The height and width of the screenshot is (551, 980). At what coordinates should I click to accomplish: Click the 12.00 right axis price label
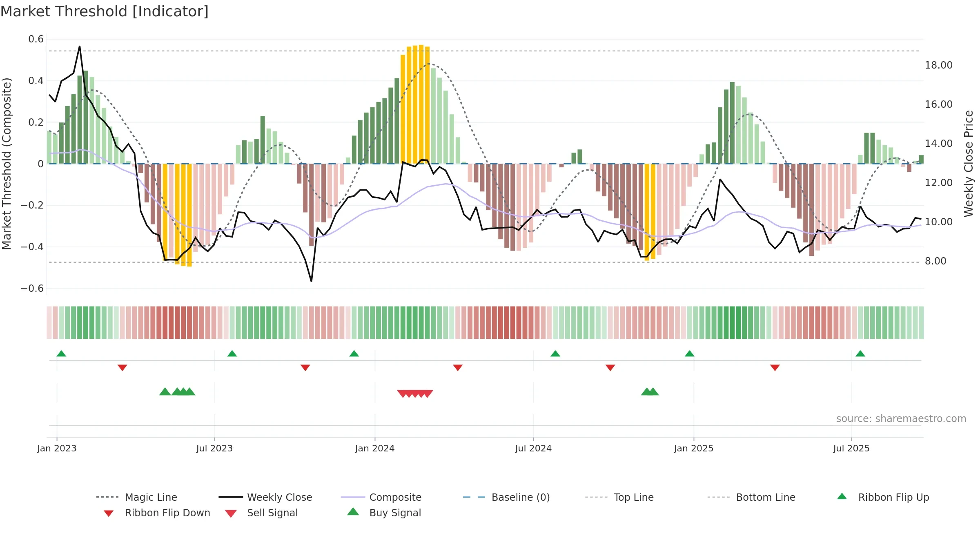[939, 183]
